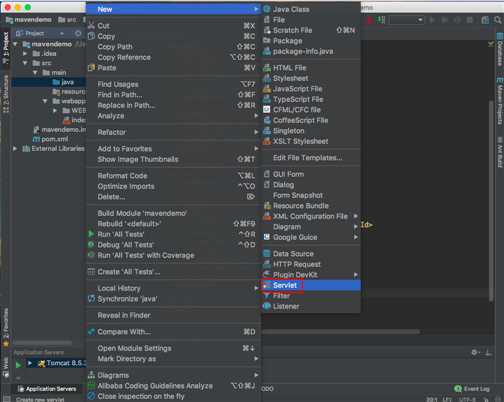
Task: Click the Data Source icon
Action: (x=267, y=254)
